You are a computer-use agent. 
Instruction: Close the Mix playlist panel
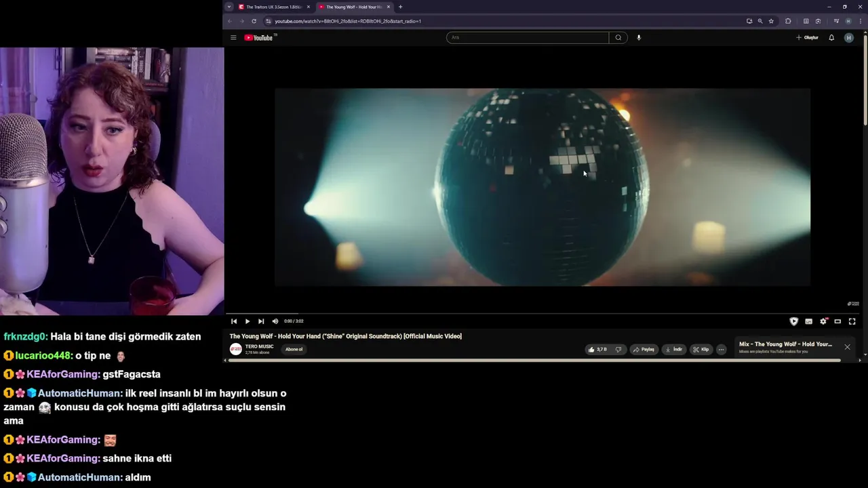847,347
